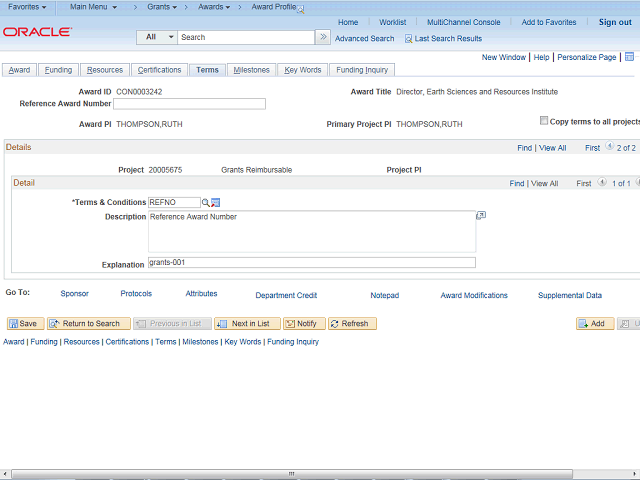Open the Description pop-out editor icon
The image size is (640, 480).
click(x=481, y=216)
